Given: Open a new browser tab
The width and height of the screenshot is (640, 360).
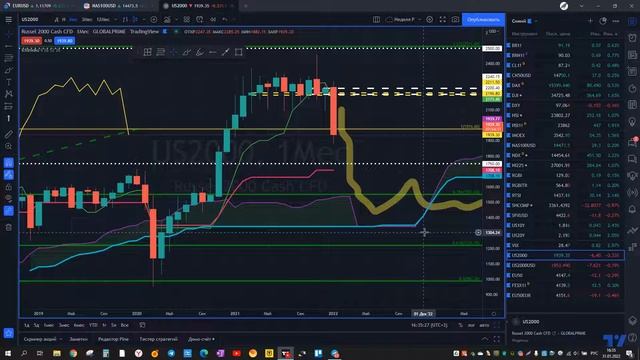Looking at the screenshot, I should [x=245, y=6].
